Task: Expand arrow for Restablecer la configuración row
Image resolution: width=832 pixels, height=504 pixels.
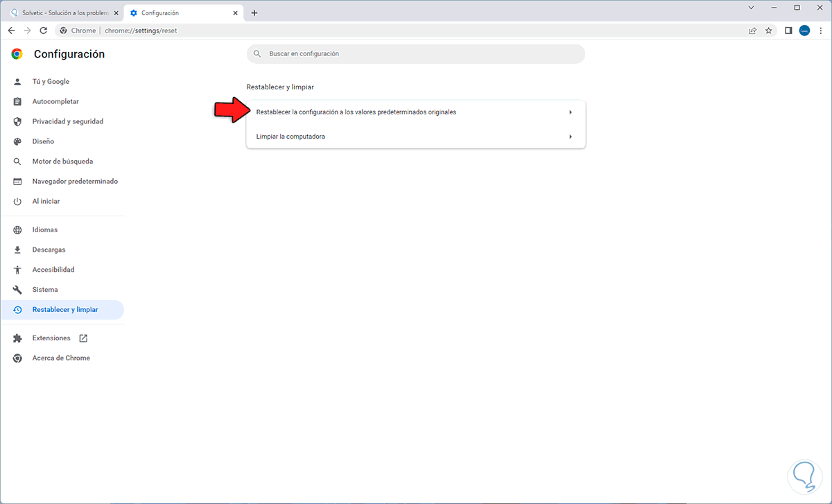Action: (x=570, y=112)
